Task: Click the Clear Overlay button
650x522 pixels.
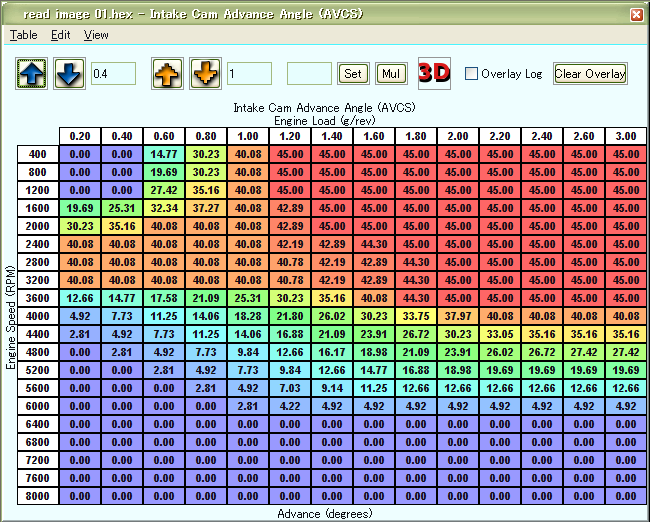Action: (590, 73)
